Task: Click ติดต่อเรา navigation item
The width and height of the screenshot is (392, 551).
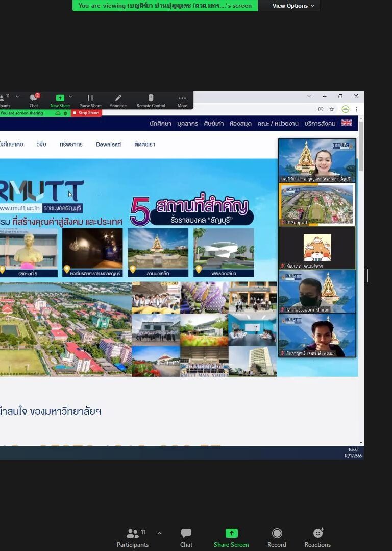Action: (145, 144)
